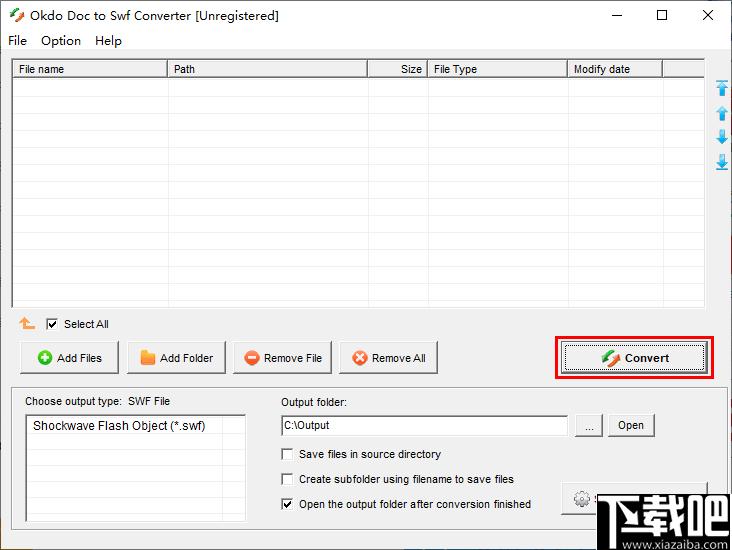Click the Add Files button

tap(70, 358)
